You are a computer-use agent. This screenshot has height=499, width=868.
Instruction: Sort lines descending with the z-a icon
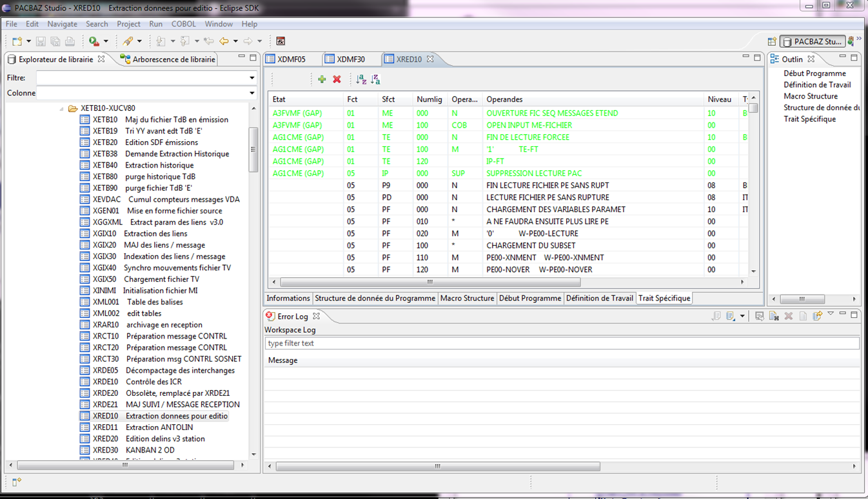(375, 79)
